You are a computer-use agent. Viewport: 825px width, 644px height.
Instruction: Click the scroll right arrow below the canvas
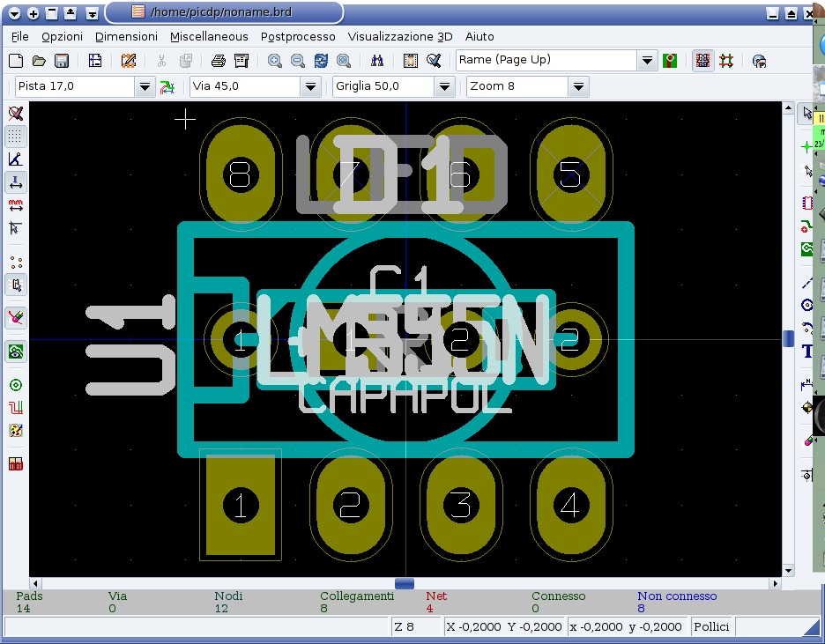[x=775, y=583]
